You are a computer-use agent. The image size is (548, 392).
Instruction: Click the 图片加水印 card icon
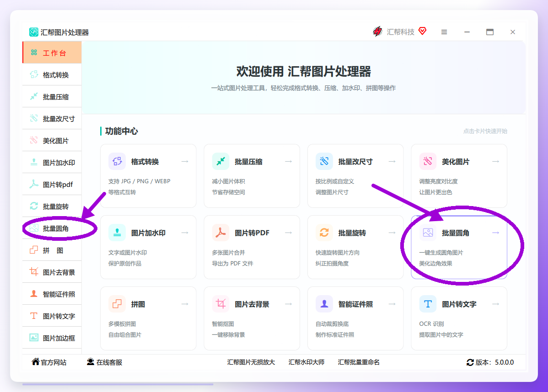(x=117, y=233)
